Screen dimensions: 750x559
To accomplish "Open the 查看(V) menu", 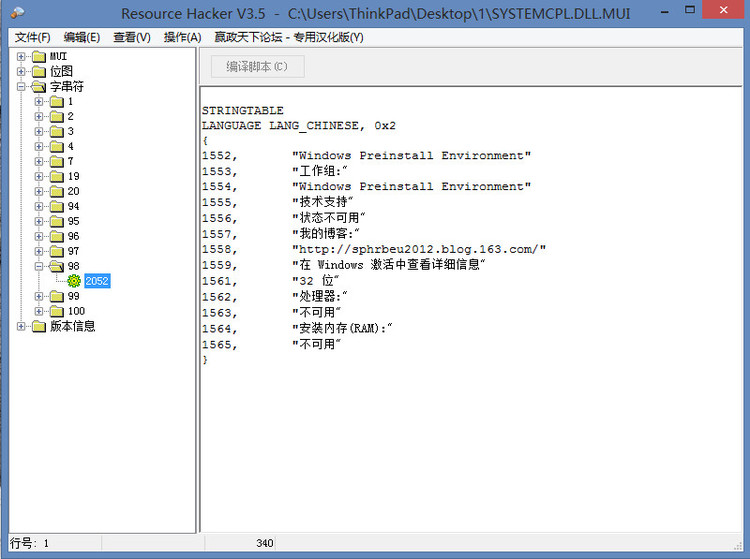I will click(x=132, y=37).
